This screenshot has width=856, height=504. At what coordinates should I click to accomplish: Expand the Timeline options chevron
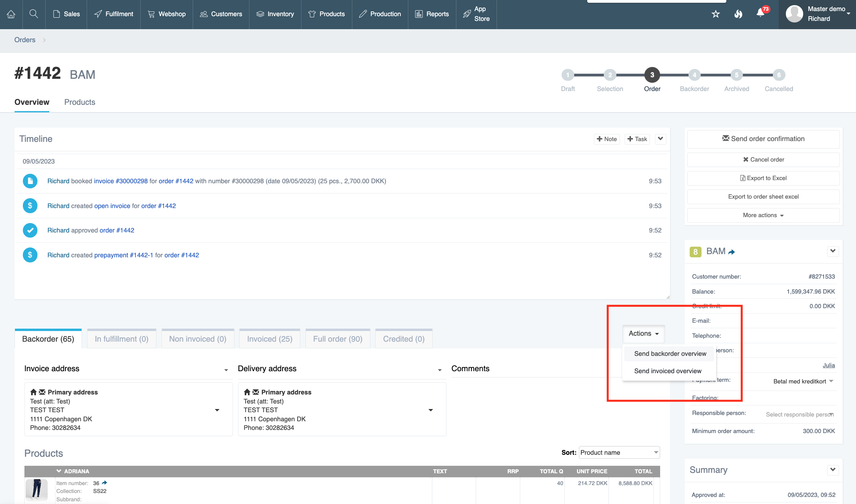pyautogui.click(x=661, y=139)
